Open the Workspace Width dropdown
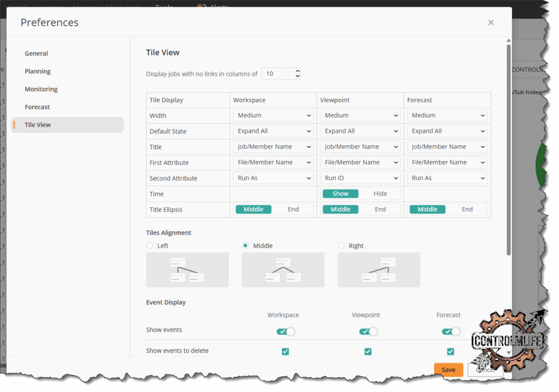This screenshot has width=559, height=392. (273, 116)
